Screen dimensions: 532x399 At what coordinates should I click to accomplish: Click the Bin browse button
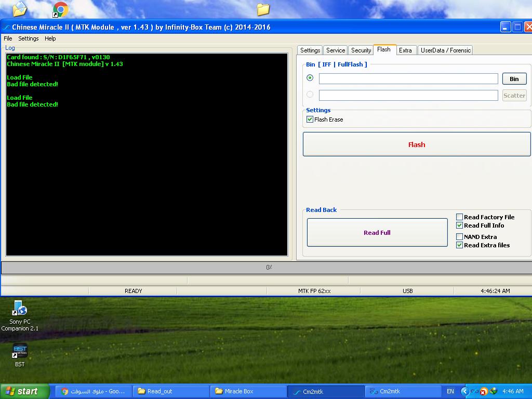click(x=514, y=79)
